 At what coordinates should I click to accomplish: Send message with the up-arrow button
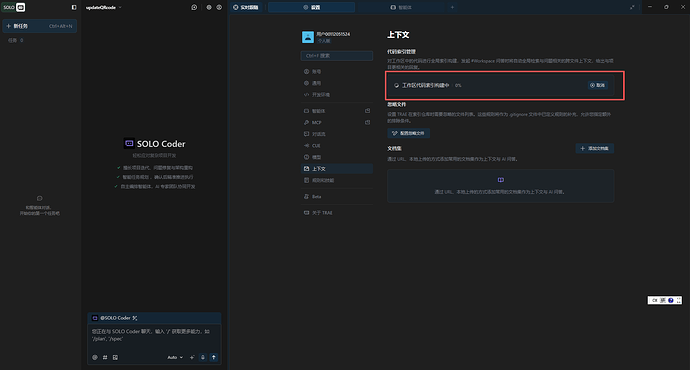(x=214, y=358)
